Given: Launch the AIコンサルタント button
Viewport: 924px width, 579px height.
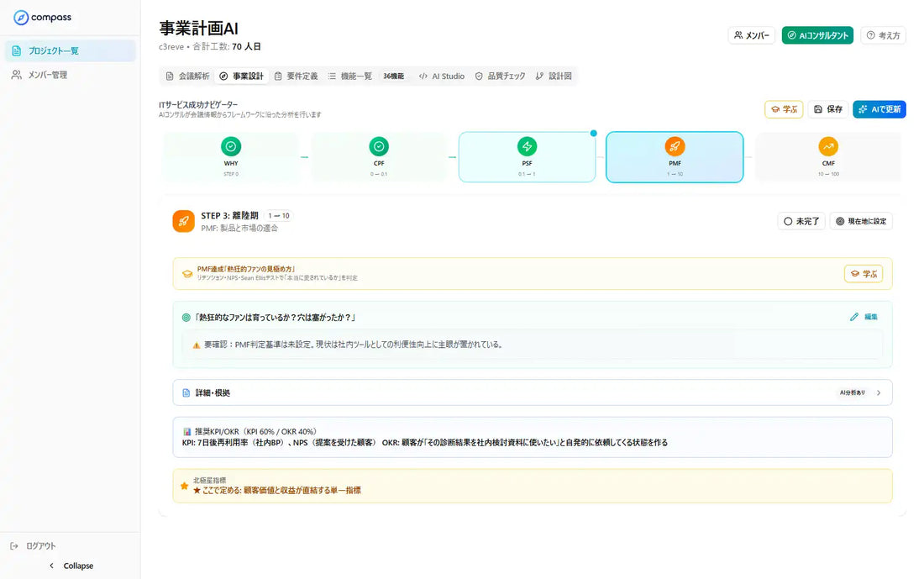Looking at the screenshot, I should click(x=817, y=35).
